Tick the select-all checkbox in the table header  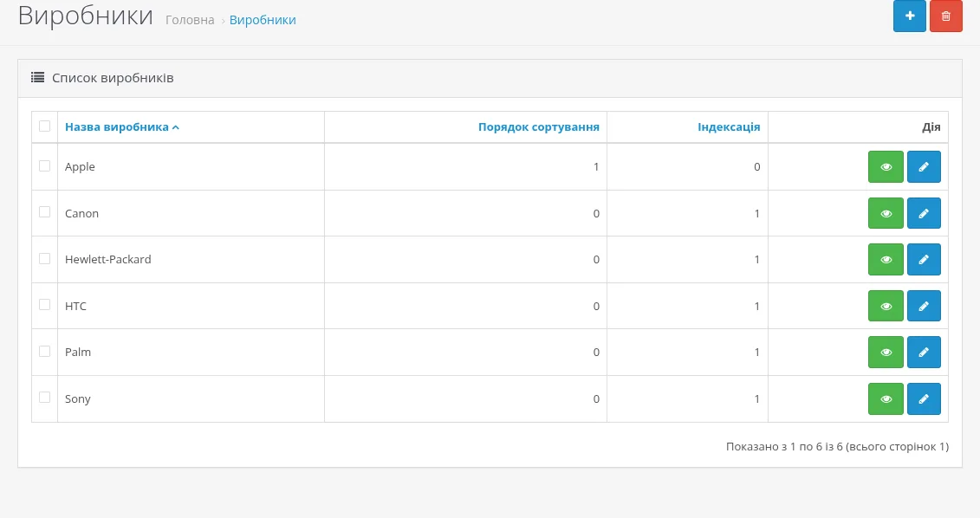click(x=44, y=126)
